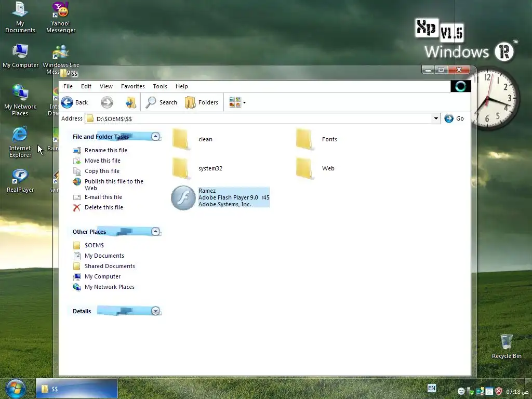The height and width of the screenshot is (399, 532).
Task: Click Internet Explorer desktop icon
Action: [x=20, y=142]
